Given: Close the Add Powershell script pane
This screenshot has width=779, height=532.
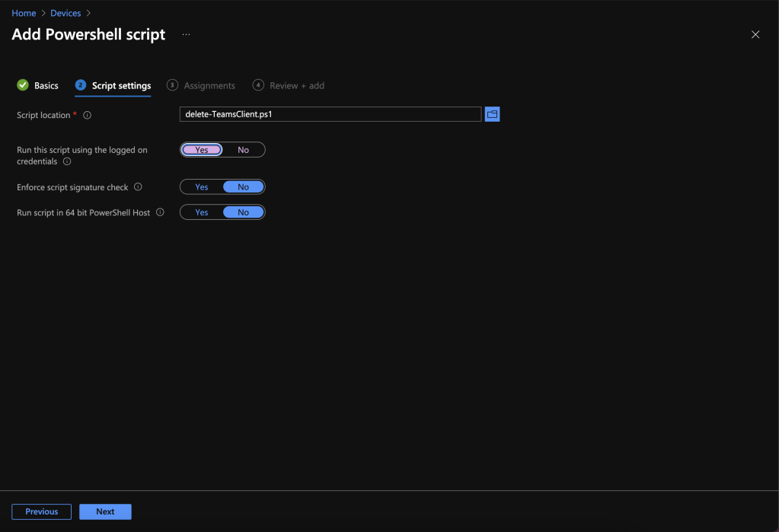Looking at the screenshot, I should tap(755, 35).
